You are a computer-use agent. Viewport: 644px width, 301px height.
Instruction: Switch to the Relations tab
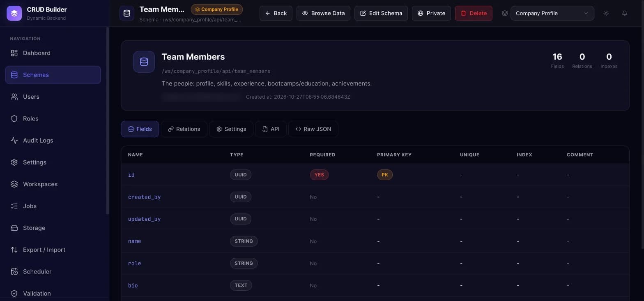[184, 129]
